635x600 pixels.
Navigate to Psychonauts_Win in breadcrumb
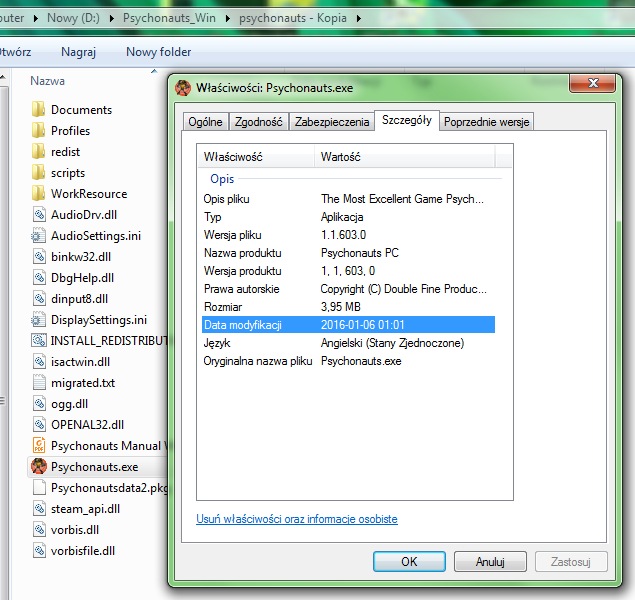click(169, 18)
